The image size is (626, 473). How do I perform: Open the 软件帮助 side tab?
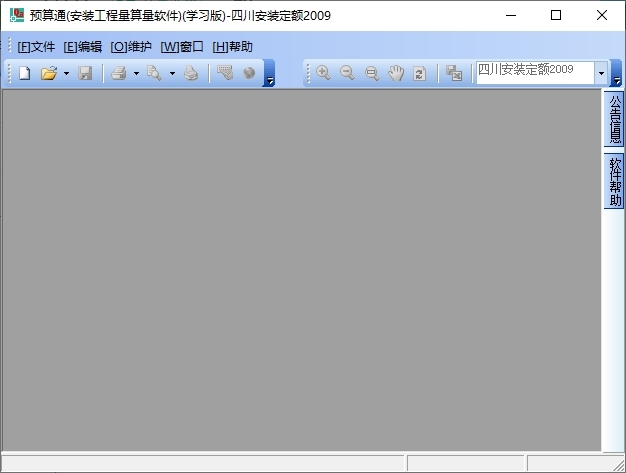614,181
